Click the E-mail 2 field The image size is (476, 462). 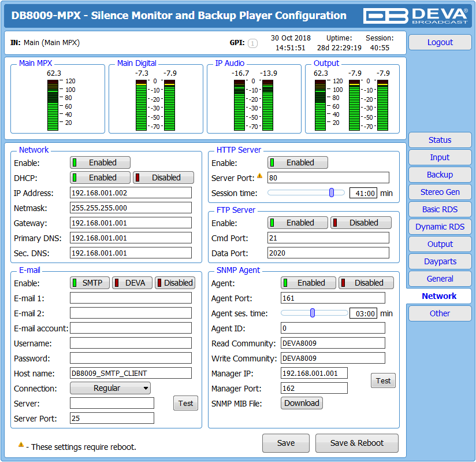(x=131, y=313)
